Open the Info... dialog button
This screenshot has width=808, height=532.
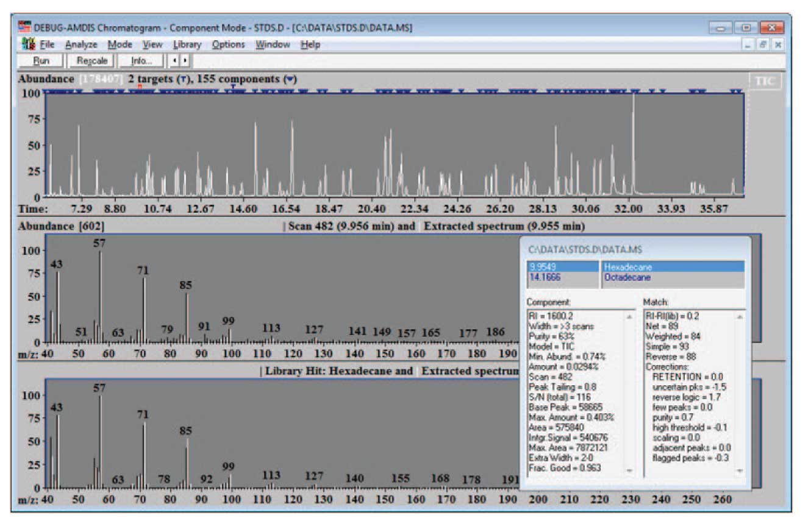click(141, 61)
